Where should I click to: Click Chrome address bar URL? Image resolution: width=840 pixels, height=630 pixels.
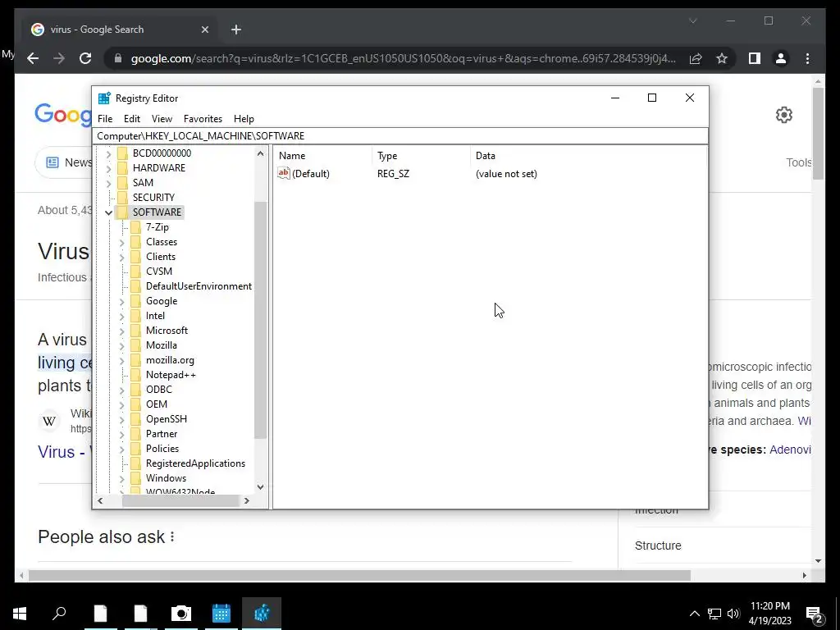pyautogui.click(x=403, y=58)
